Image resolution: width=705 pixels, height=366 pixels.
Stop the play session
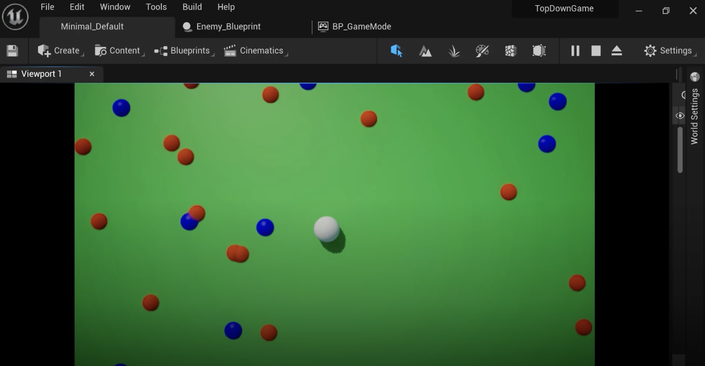[x=596, y=51]
